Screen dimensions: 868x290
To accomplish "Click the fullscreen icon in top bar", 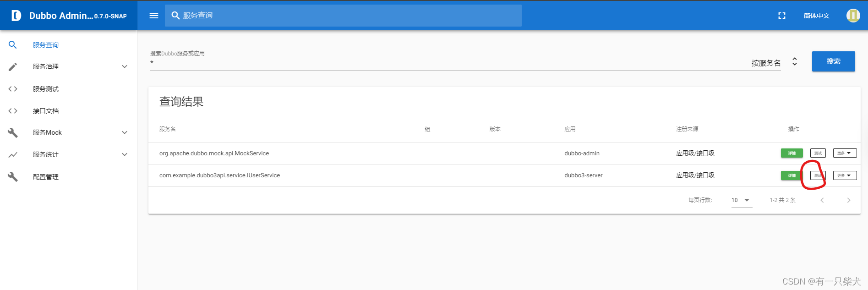I will pos(782,16).
